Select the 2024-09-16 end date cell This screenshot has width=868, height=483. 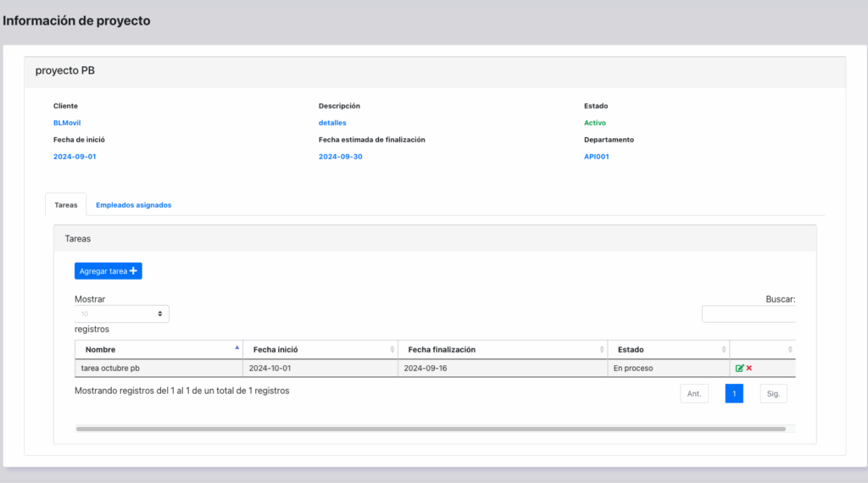pos(503,368)
